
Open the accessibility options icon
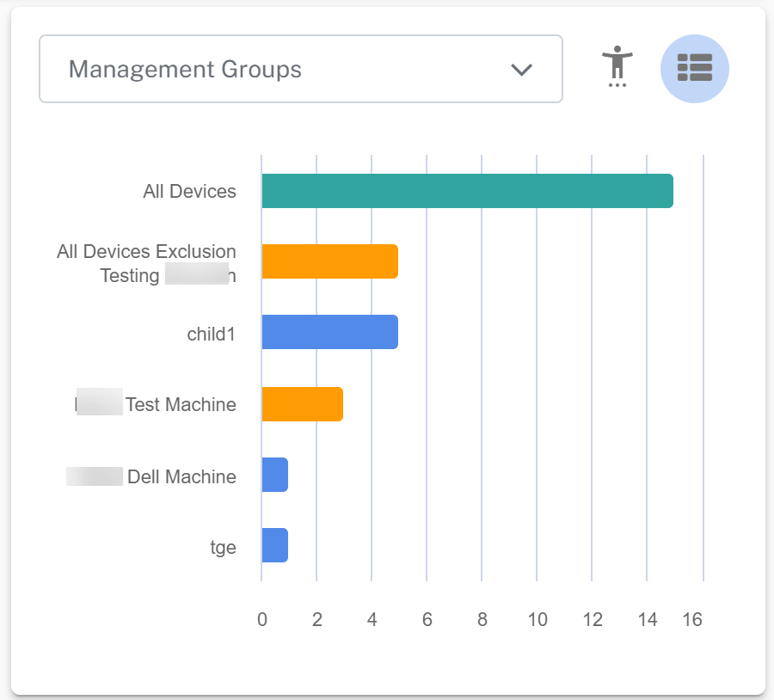coord(616,67)
